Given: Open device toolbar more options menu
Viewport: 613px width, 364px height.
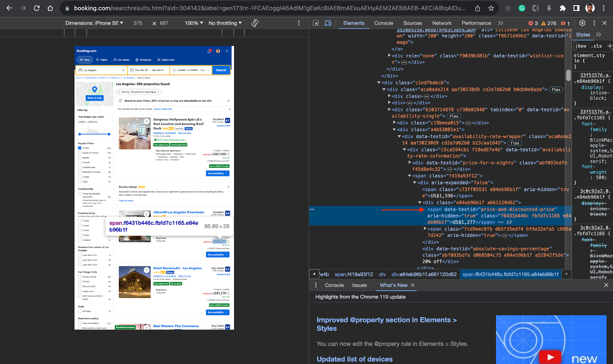Looking at the screenshot, I should click(x=299, y=23).
